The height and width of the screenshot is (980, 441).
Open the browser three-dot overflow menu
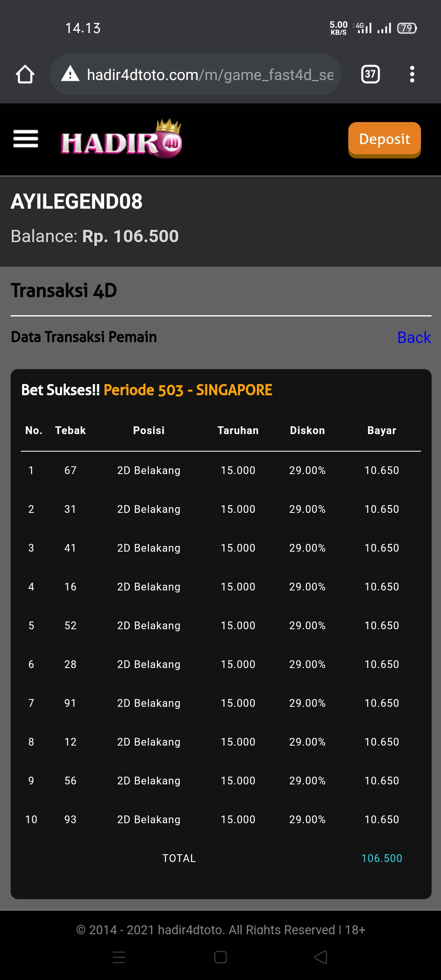click(x=412, y=74)
